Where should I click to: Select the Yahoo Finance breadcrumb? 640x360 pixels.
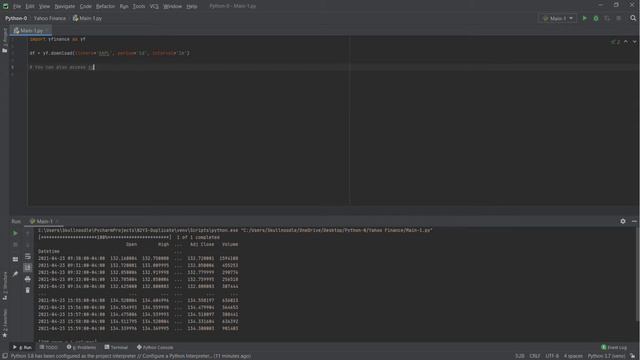coord(49,18)
